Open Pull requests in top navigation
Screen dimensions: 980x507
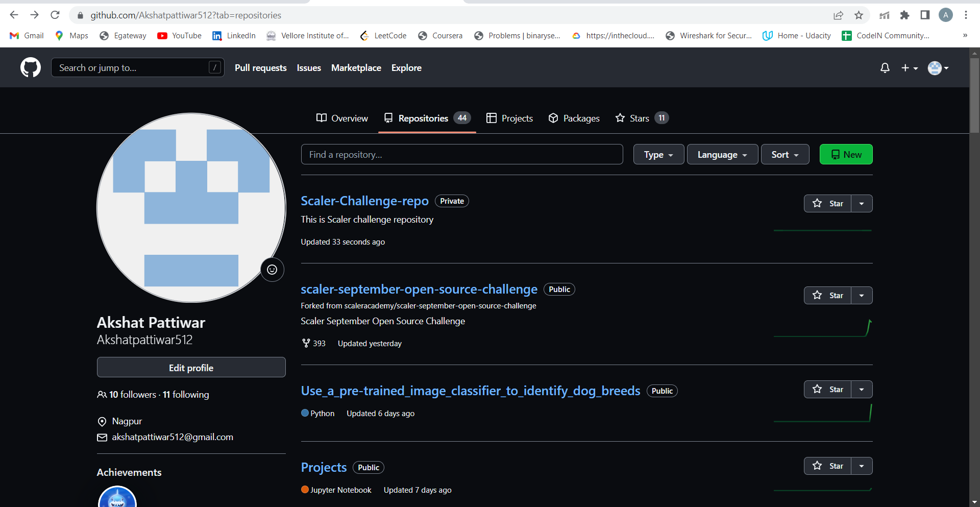pyautogui.click(x=261, y=68)
